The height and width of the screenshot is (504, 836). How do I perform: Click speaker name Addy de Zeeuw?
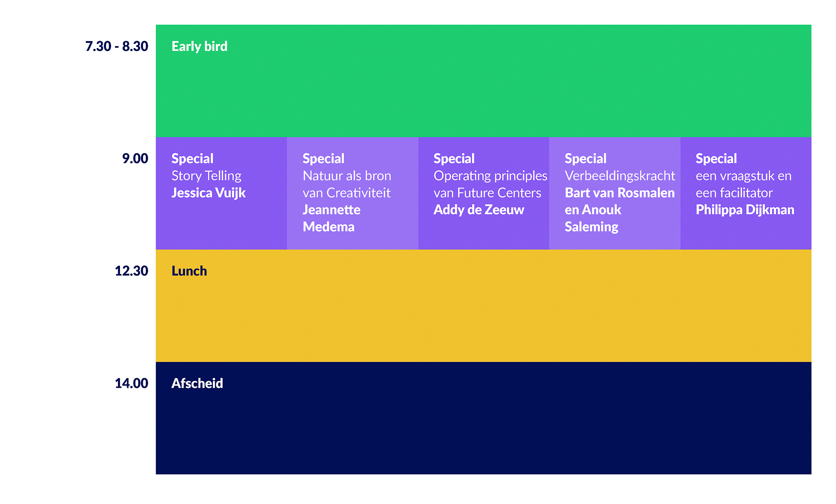coord(479,210)
